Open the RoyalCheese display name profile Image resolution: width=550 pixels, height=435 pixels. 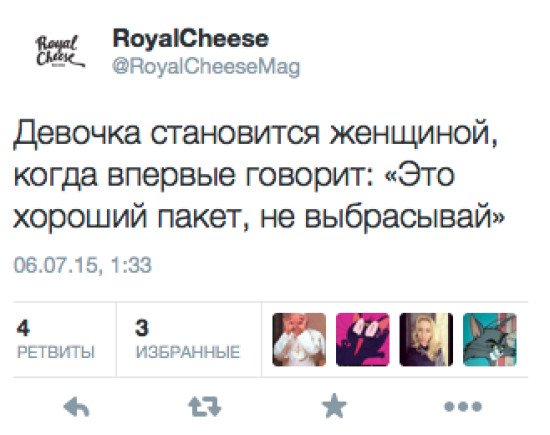click(190, 39)
